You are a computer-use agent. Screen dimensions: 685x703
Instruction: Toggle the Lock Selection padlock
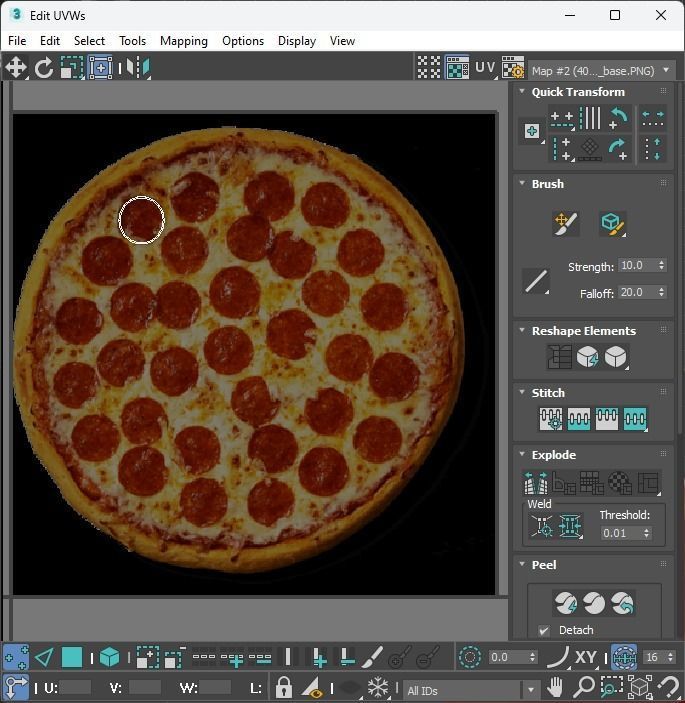click(x=283, y=686)
